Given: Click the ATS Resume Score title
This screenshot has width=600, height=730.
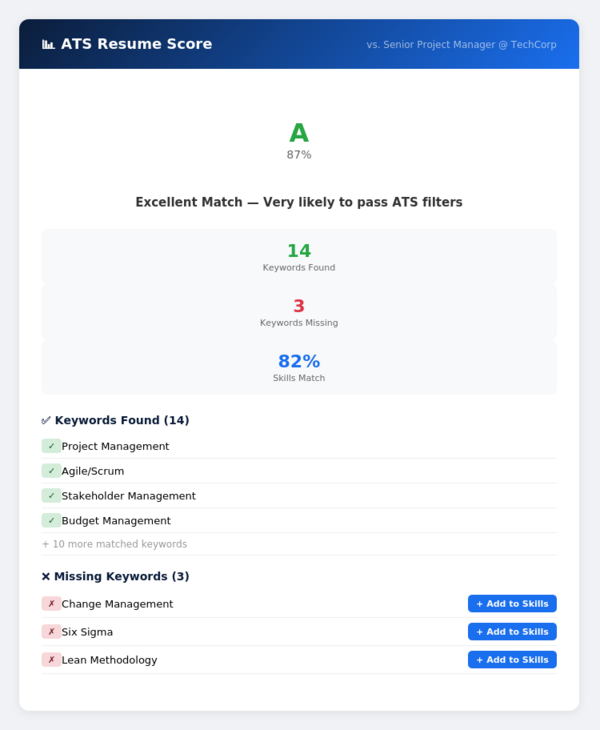Looking at the screenshot, I should pos(136,44).
